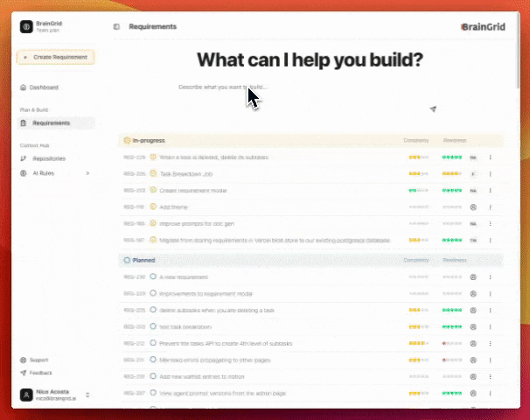Click status circle of 'Add new waitlist entries' row
The image size is (530, 420).
[153, 376]
